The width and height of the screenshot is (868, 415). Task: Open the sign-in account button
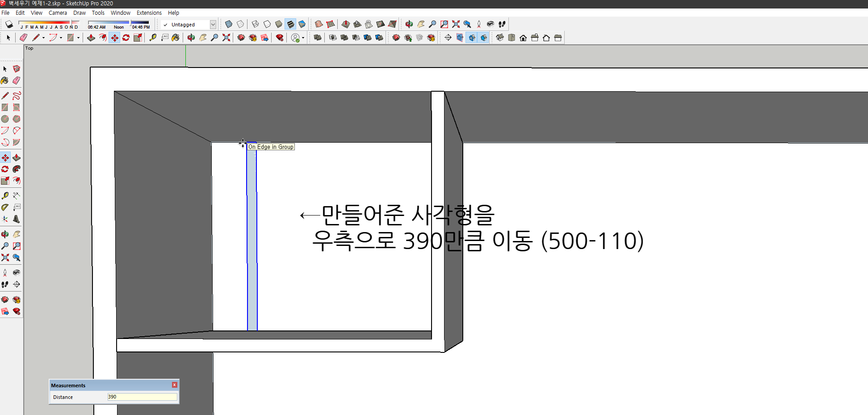click(296, 38)
